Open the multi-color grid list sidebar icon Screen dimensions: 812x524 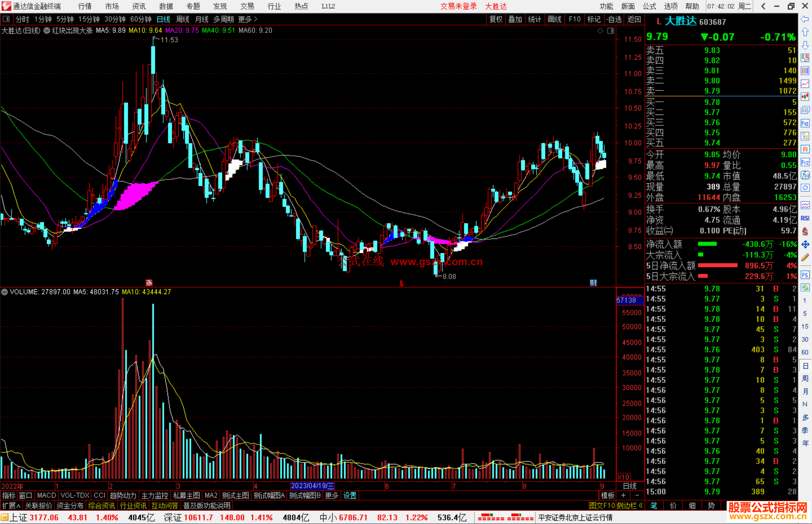pos(805,71)
